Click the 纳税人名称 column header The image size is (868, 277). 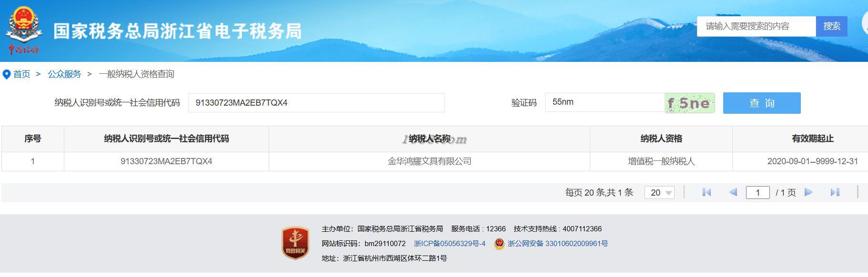pyautogui.click(x=429, y=138)
